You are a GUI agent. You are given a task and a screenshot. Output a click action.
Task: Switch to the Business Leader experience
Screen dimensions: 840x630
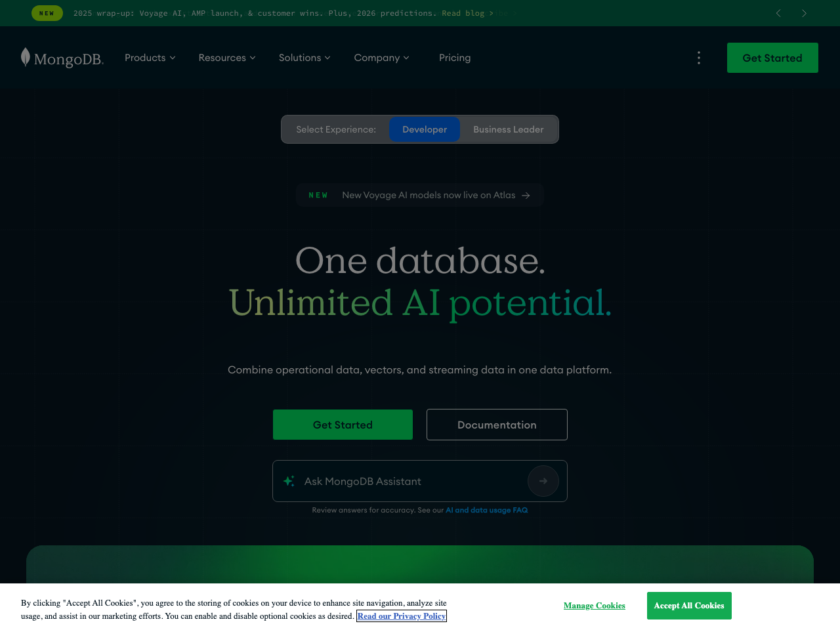coord(508,129)
